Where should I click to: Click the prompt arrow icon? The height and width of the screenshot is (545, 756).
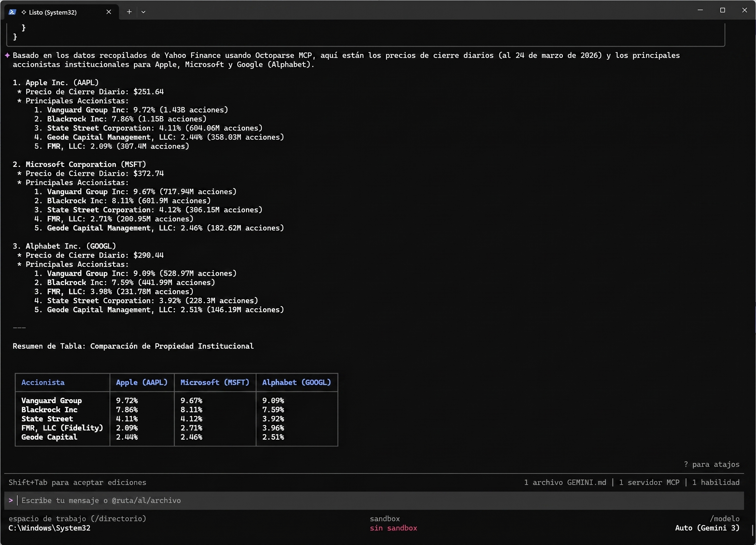[x=11, y=500]
